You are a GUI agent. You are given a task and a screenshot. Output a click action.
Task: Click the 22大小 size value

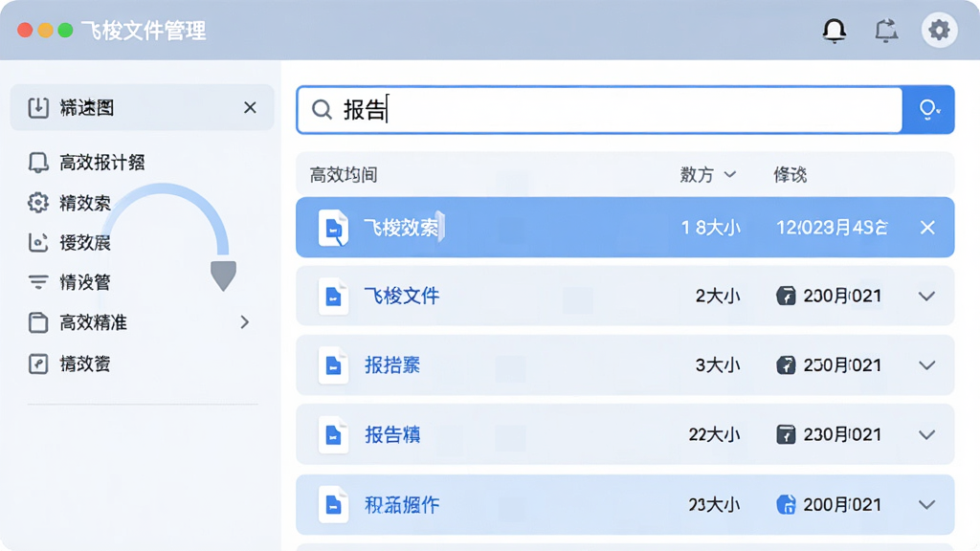point(714,434)
